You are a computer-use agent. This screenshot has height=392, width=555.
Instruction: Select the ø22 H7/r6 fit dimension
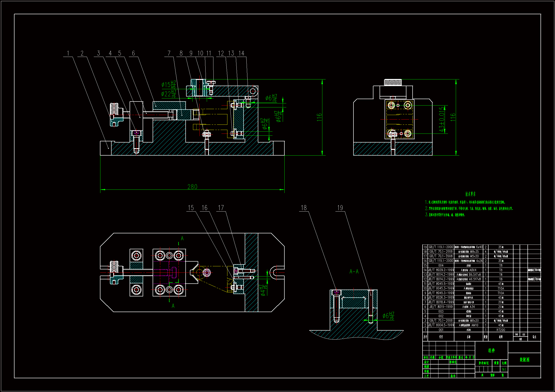(169, 94)
